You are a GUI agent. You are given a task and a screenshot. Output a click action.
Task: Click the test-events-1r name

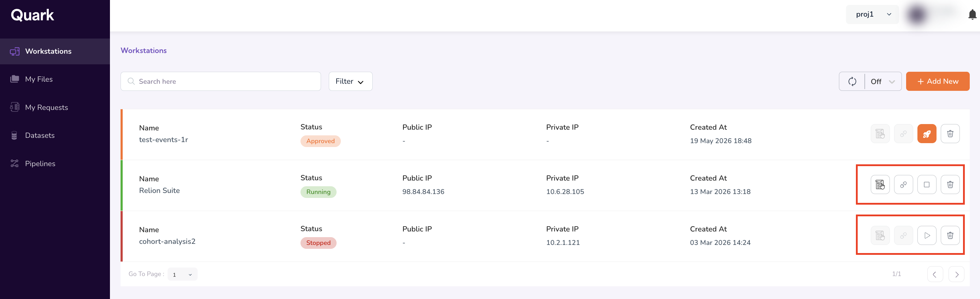[x=164, y=140]
